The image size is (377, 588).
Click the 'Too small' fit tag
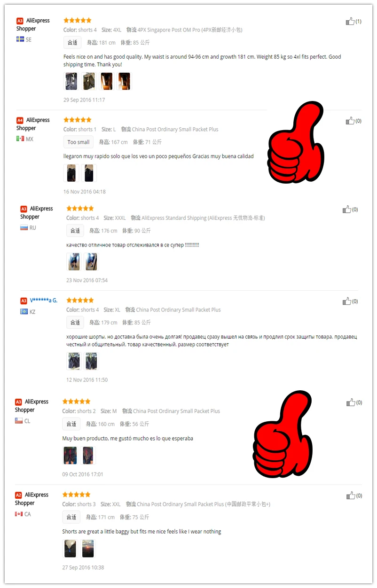(x=79, y=142)
